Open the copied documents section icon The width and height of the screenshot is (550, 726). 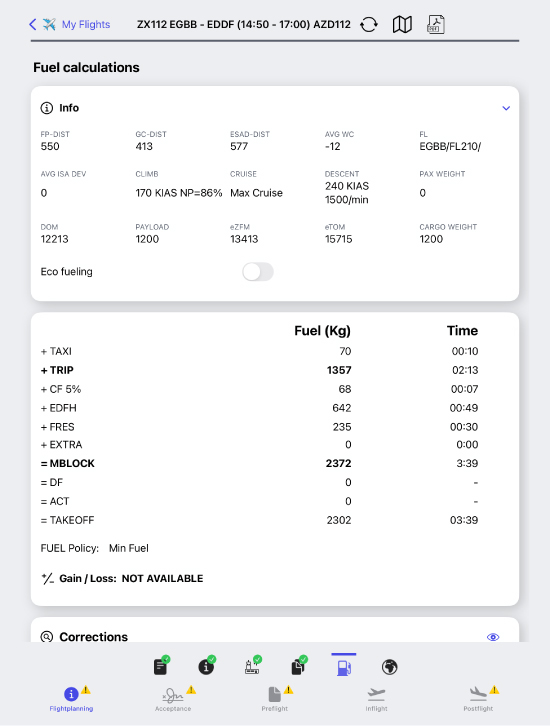click(x=299, y=666)
